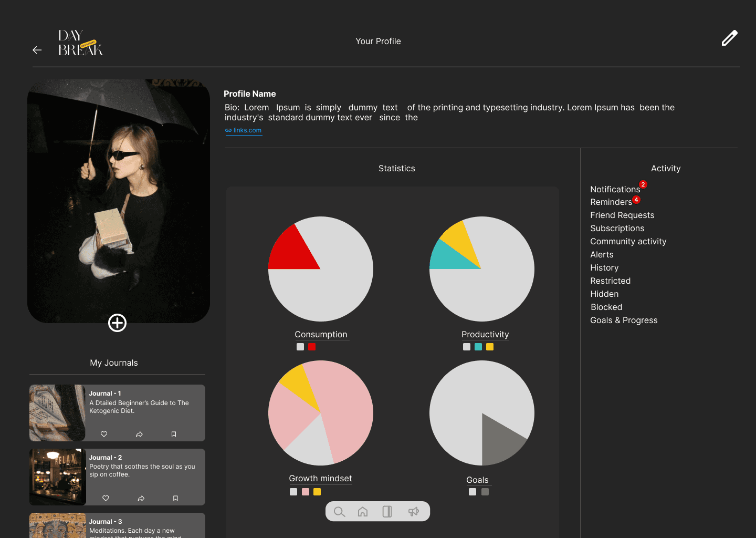This screenshot has width=756, height=538.
Task: Bookmark Journal - 1
Action: click(174, 434)
